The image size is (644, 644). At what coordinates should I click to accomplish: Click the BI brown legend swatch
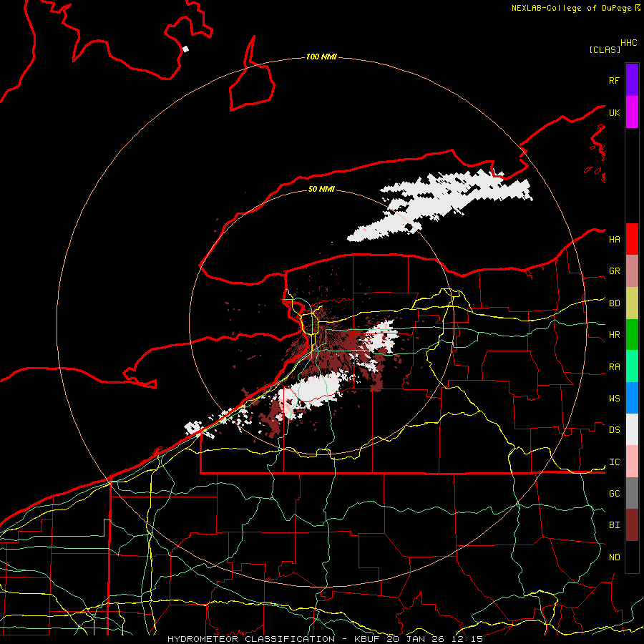(632, 525)
